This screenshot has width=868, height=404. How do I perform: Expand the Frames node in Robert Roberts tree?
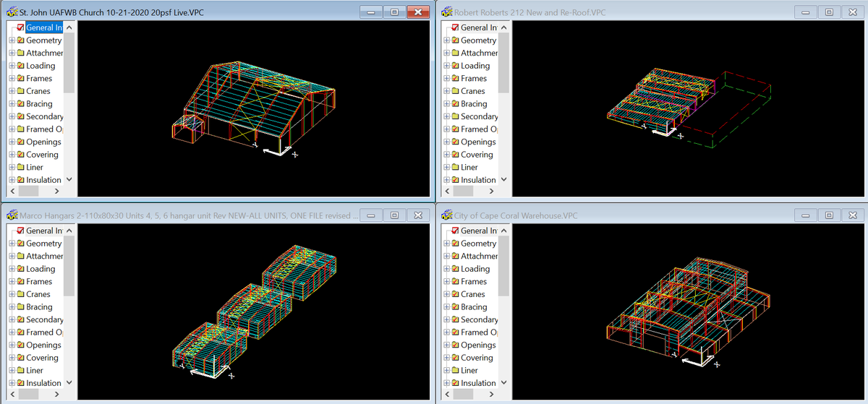[446, 79]
